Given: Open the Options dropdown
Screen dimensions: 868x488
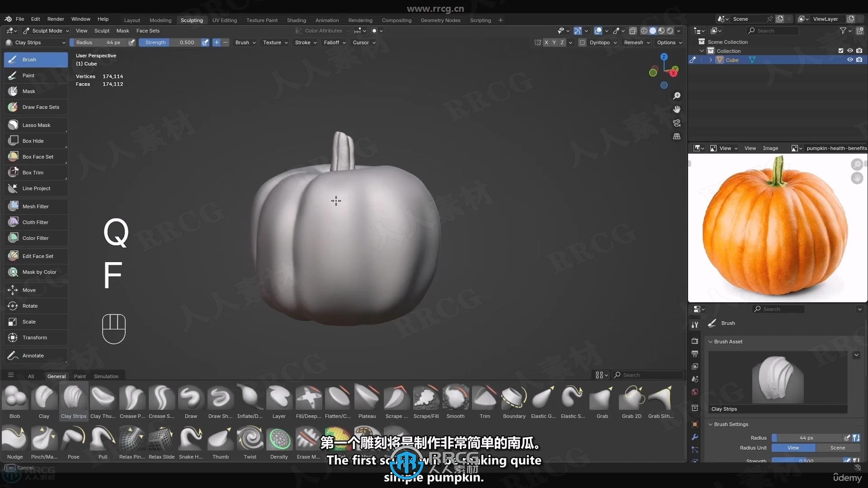Looking at the screenshot, I should (669, 42).
